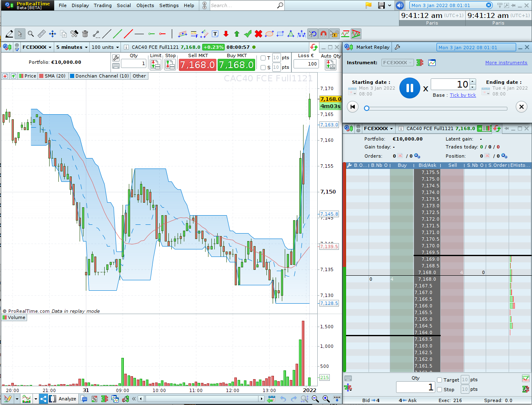Insert a red down arrow marker

point(226,34)
